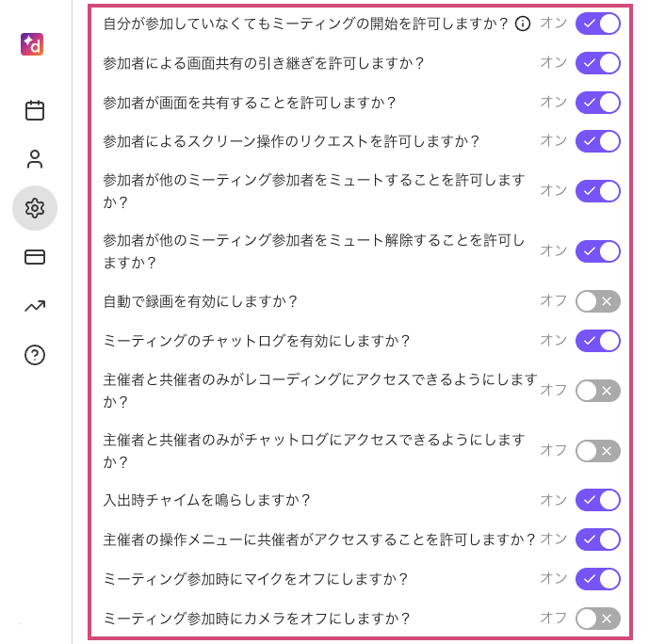Screen dimensions: 649x644
Task: Toggle 自動で録画を有効にしますか switch
Action: point(598,301)
